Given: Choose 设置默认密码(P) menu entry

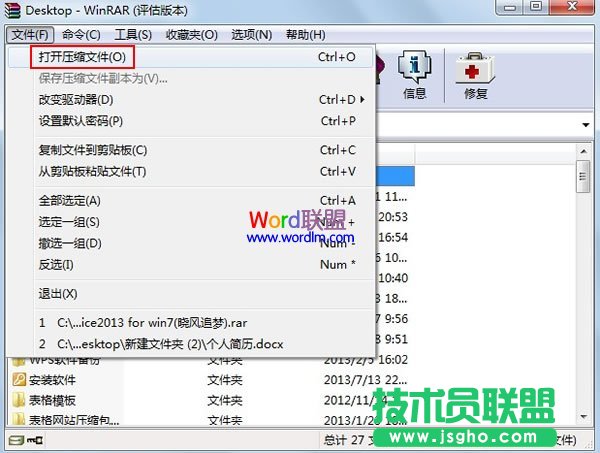Looking at the screenshot, I should pos(190,121).
